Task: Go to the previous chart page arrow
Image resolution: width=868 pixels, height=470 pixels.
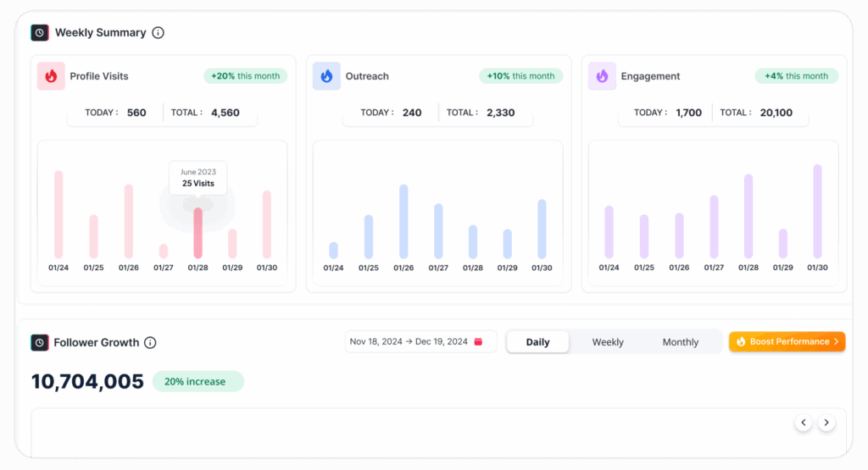Action: 803,423
